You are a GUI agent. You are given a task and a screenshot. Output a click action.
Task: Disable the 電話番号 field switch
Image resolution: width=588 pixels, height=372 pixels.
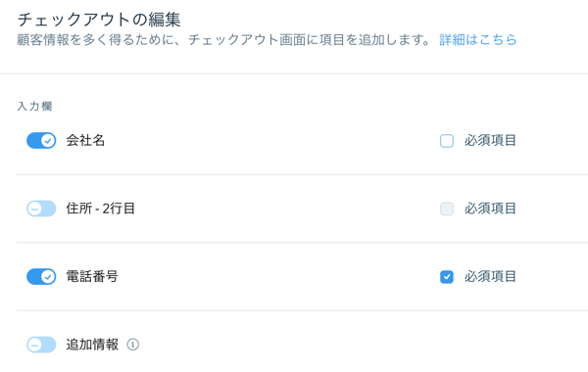click(x=41, y=276)
